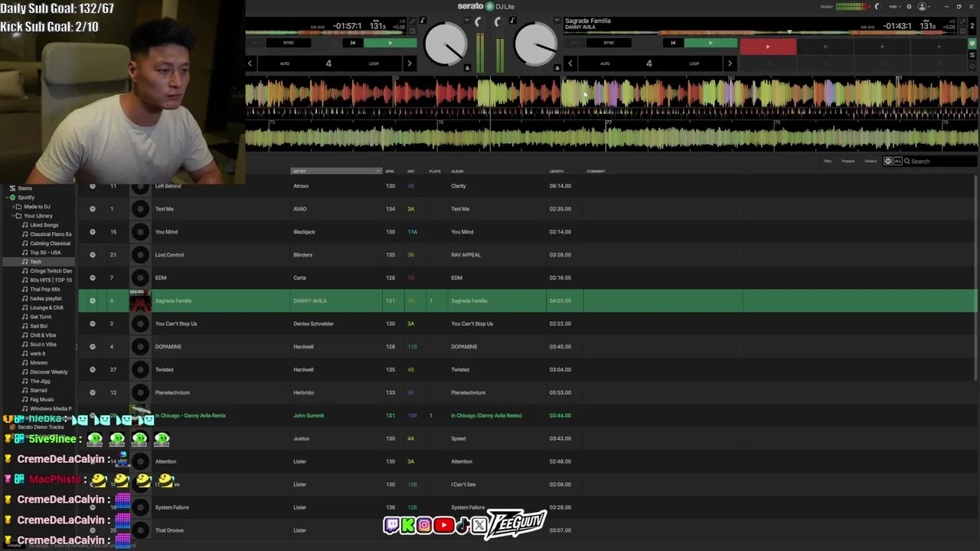Trigger the red cue point pad
The image size is (980, 551).
point(768,47)
